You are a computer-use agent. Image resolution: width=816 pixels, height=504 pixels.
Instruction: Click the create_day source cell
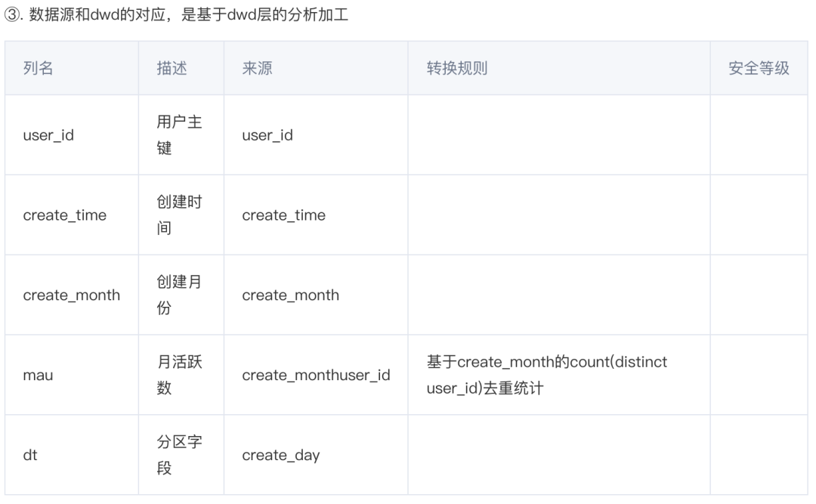point(281,456)
